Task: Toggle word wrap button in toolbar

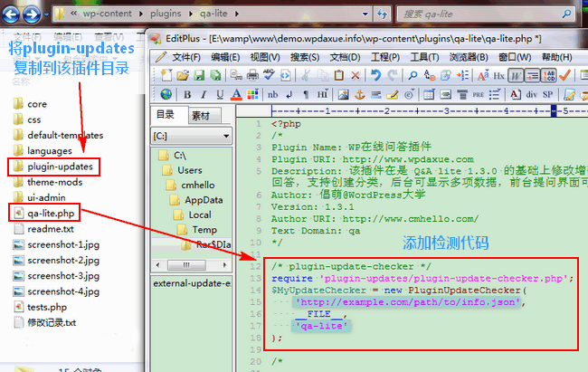Action: pos(515,75)
